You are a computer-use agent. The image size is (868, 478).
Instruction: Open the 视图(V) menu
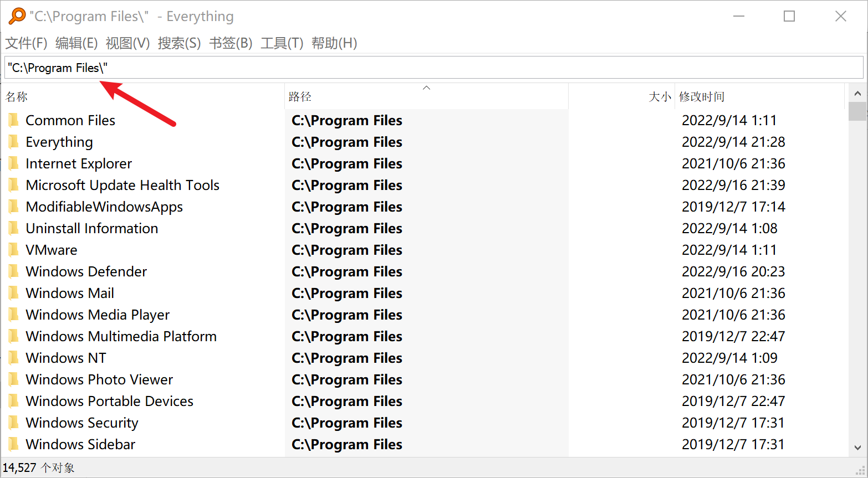point(127,43)
